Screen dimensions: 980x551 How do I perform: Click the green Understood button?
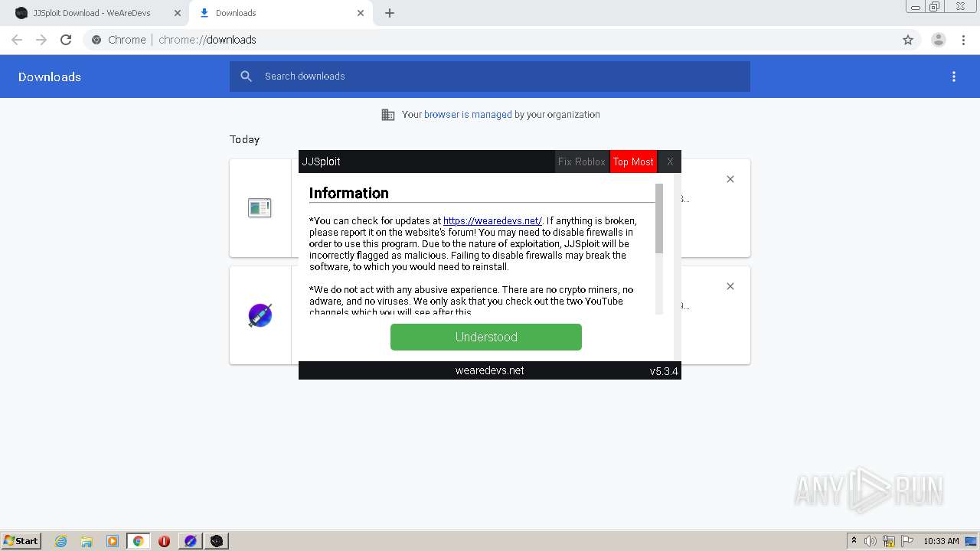coord(486,337)
